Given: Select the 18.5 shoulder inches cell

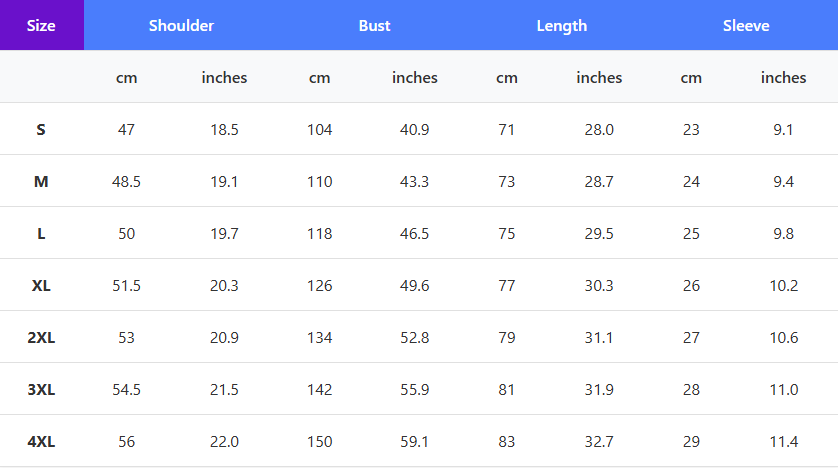Looking at the screenshot, I should pyautogui.click(x=224, y=129).
